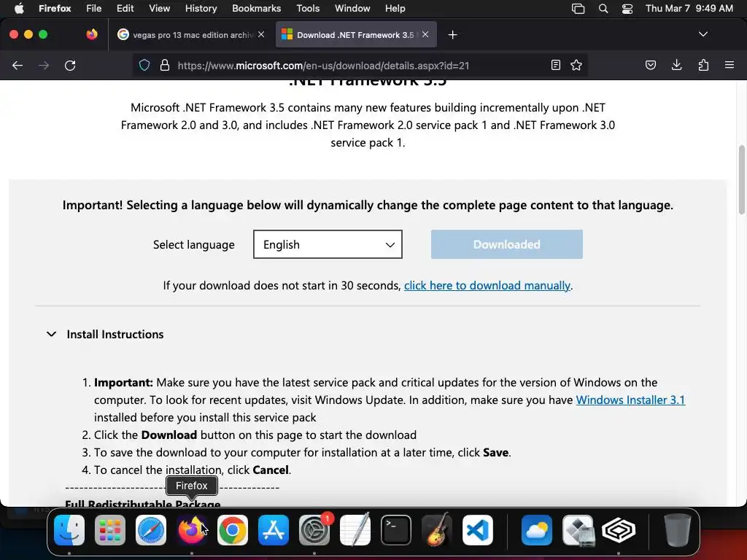Open the Firefox hamburger application menu

pos(729,65)
